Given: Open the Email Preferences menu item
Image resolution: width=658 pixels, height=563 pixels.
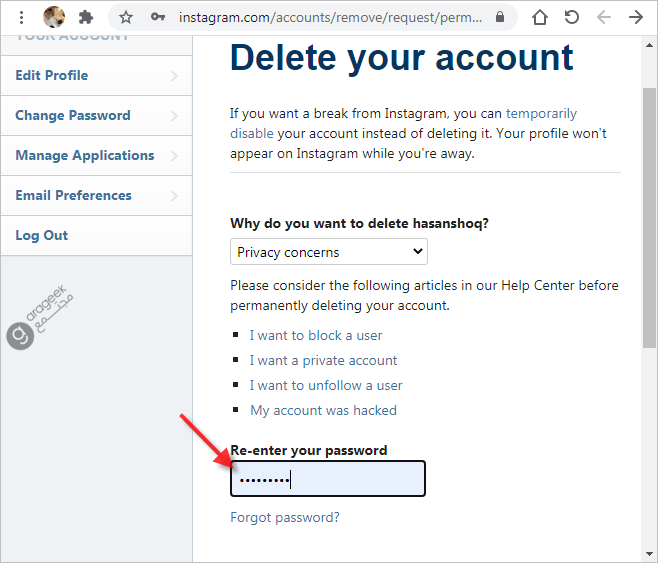Looking at the screenshot, I should (x=97, y=195).
